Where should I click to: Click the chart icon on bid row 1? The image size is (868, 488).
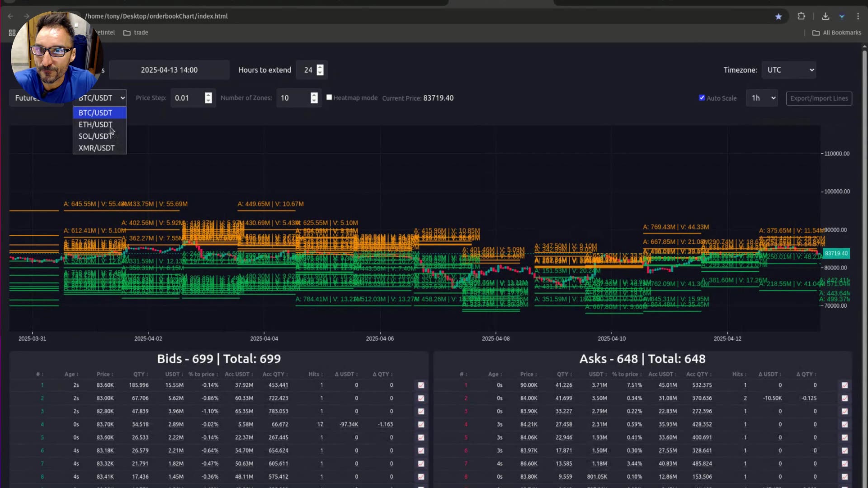tap(421, 385)
